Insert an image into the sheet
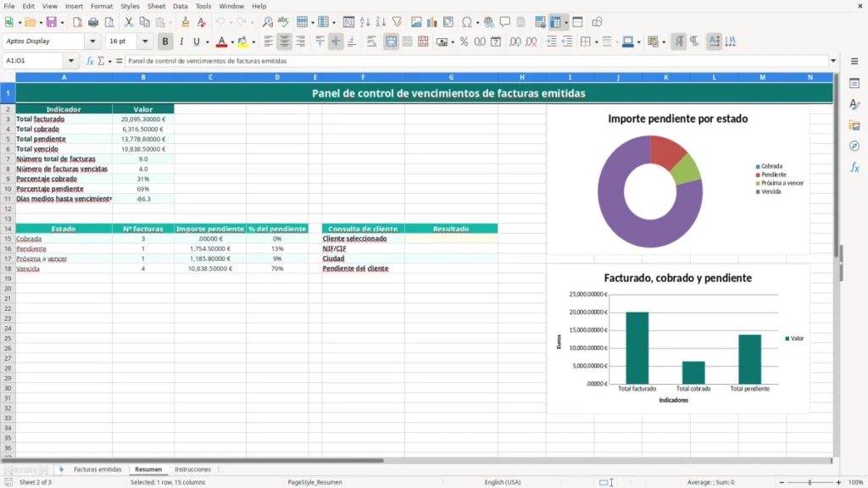The image size is (868, 488). coord(416,22)
